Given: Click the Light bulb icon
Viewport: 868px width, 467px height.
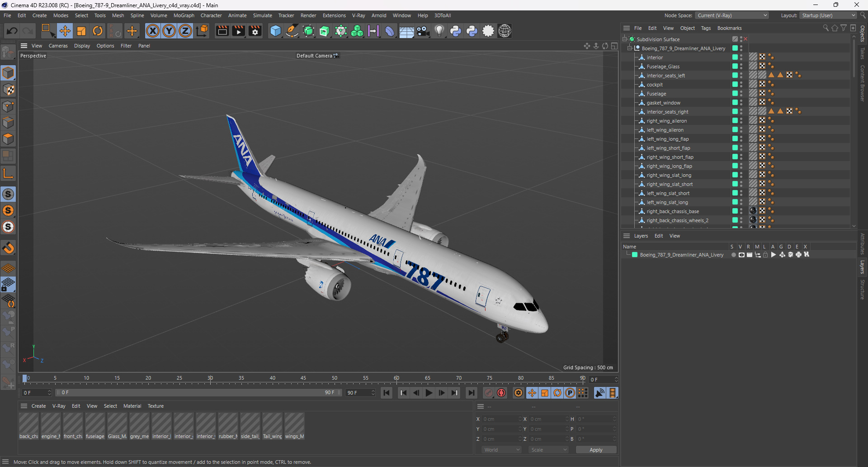Looking at the screenshot, I should (x=439, y=31).
